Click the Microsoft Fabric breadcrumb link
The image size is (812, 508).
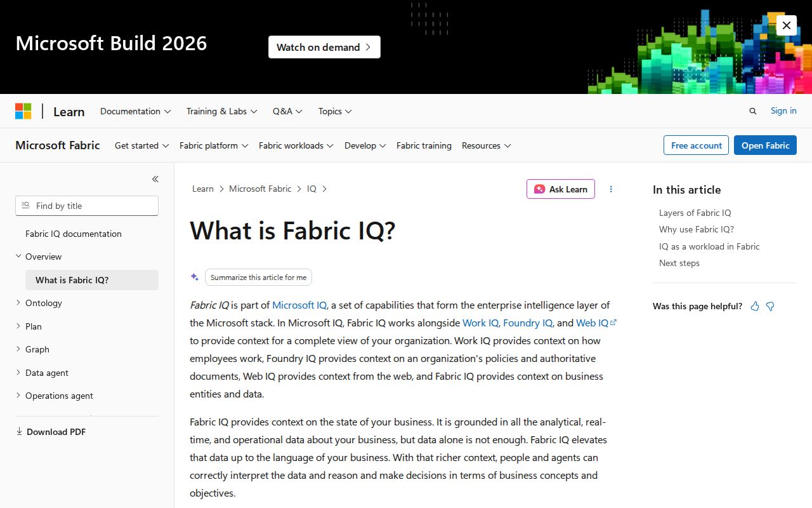tap(260, 189)
